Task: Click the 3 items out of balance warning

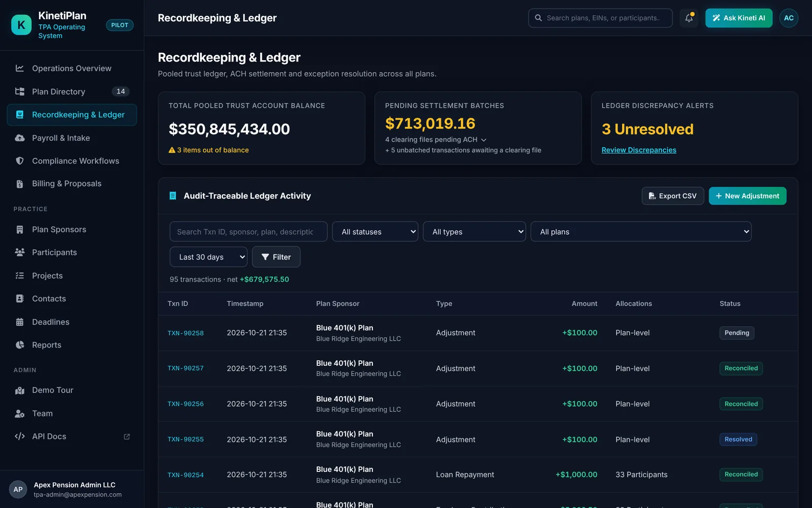Action: coord(209,150)
